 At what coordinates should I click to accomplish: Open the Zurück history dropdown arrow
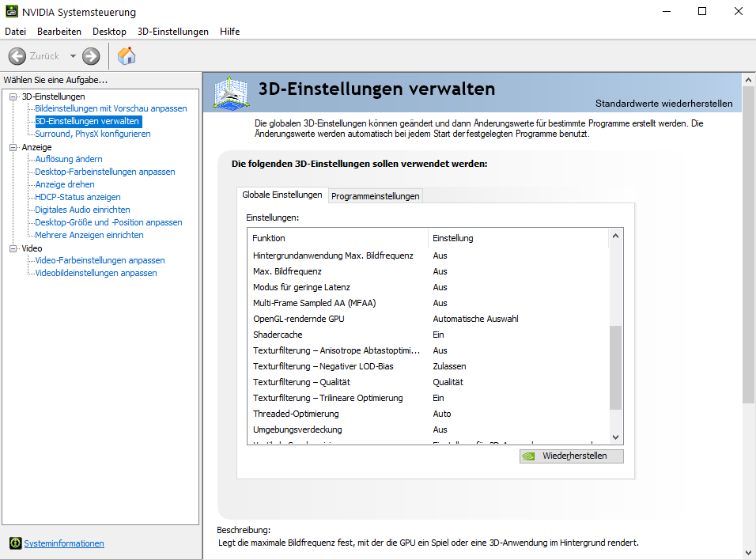click(73, 56)
